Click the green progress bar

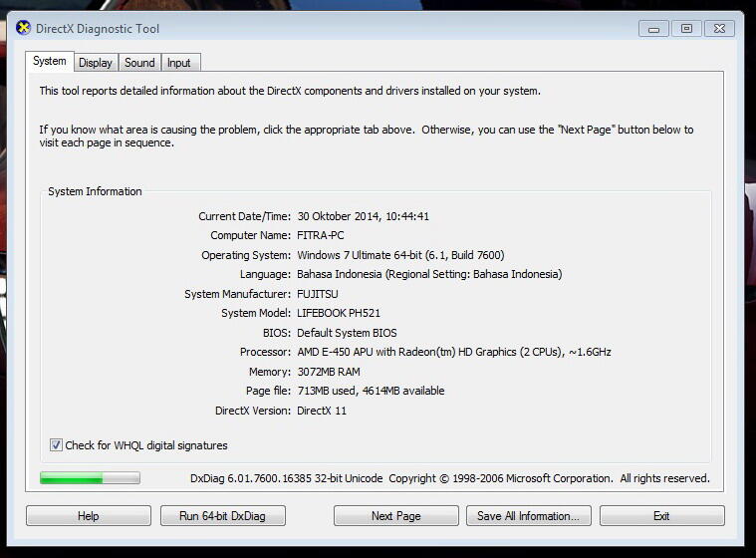click(x=90, y=478)
